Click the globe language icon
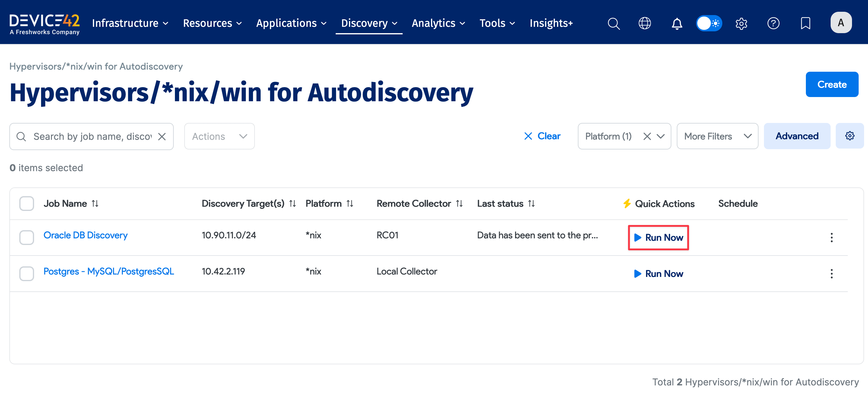The image size is (868, 408). pyautogui.click(x=645, y=23)
